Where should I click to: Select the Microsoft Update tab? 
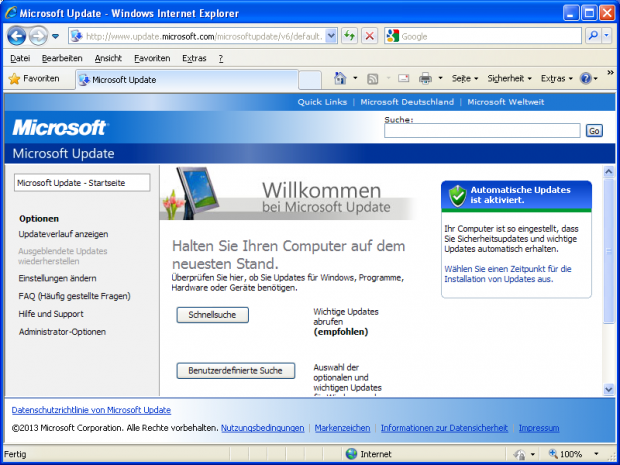[x=187, y=80]
